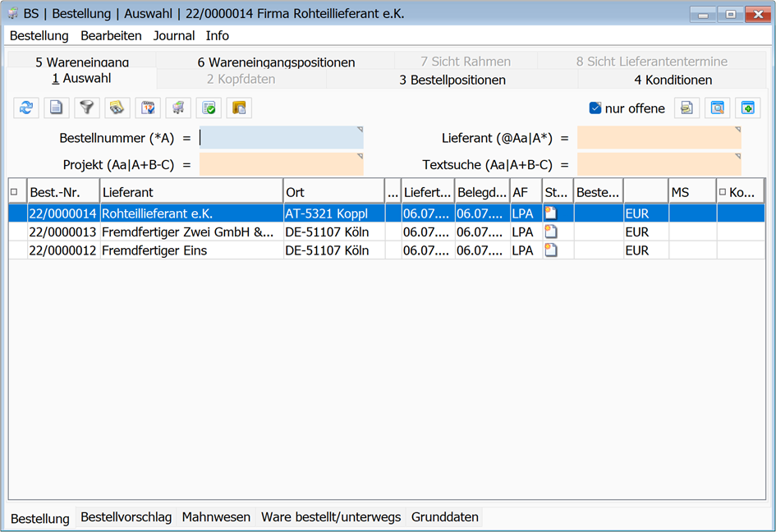
Task: Uncheck the 'nur offene' checkbox
Action: [595, 108]
